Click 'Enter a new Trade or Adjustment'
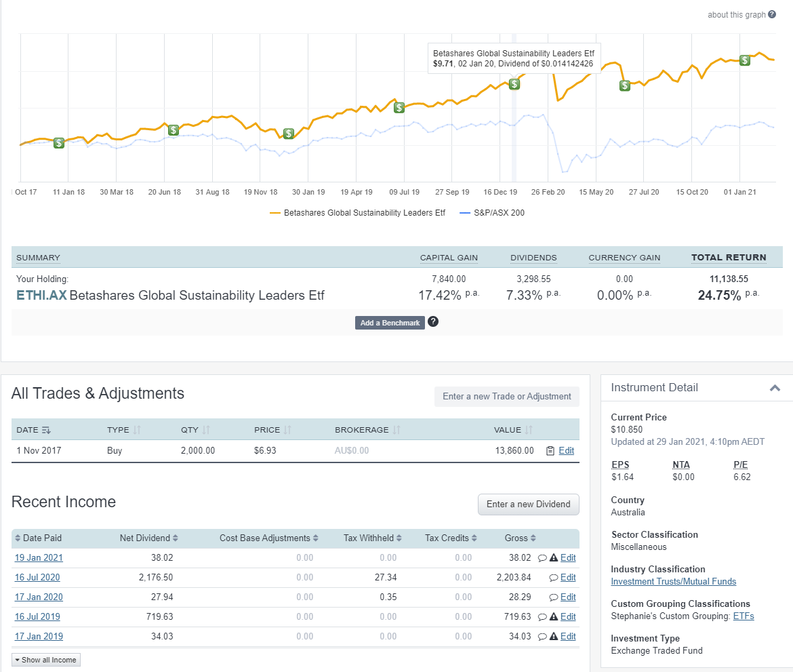Viewport: 793px width, 672px height. (507, 397)
